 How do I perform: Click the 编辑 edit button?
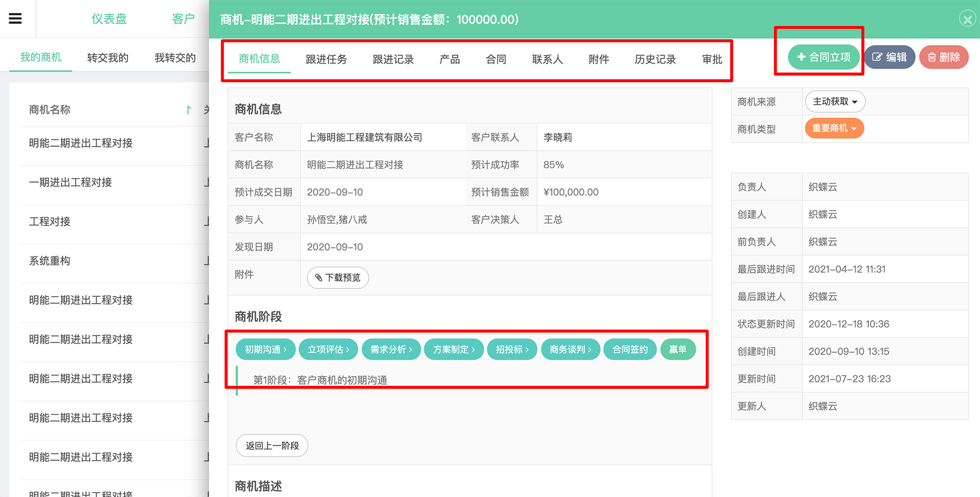coord(890,57)
